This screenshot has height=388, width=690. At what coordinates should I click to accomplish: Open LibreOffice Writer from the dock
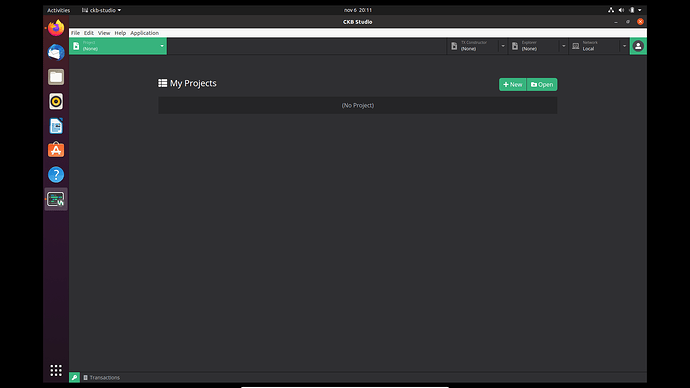56,126
